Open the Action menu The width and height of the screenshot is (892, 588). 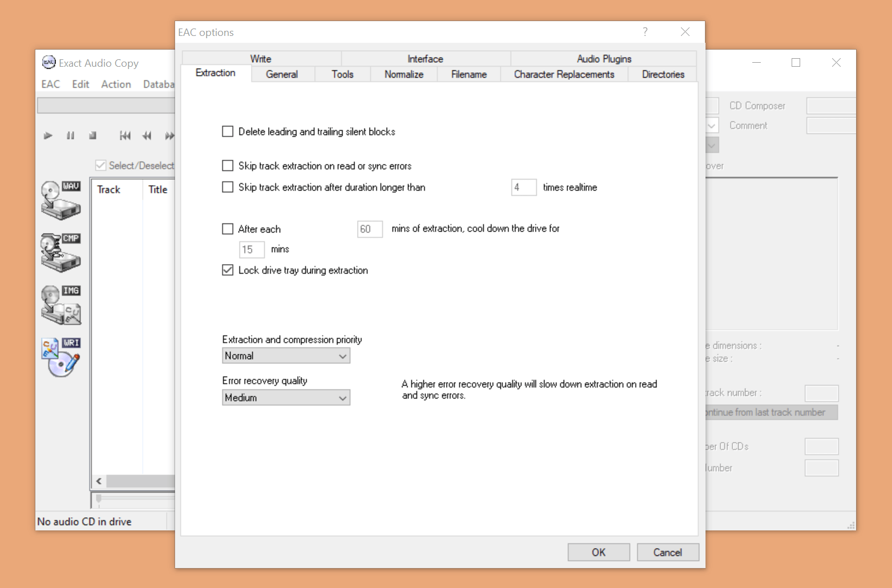[x=116, y=84]
